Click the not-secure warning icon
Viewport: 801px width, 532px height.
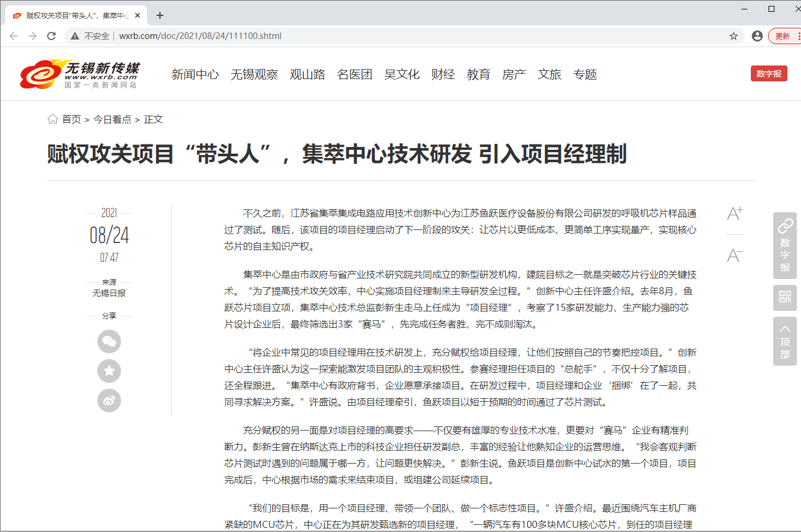click(x=75, y=36)
